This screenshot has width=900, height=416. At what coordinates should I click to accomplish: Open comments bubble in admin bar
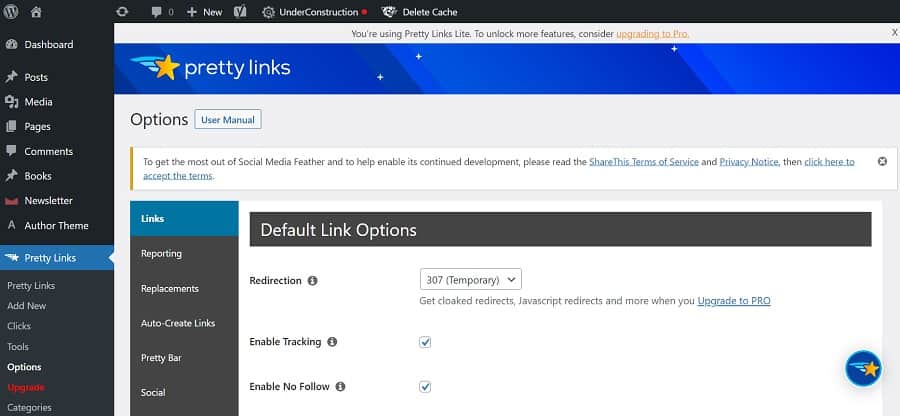coord(162,11)
